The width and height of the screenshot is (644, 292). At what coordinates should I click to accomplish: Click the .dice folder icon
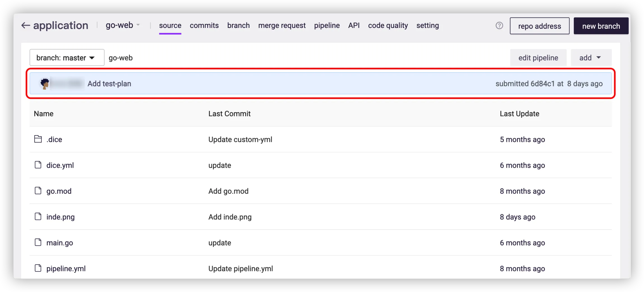point(38,139)
